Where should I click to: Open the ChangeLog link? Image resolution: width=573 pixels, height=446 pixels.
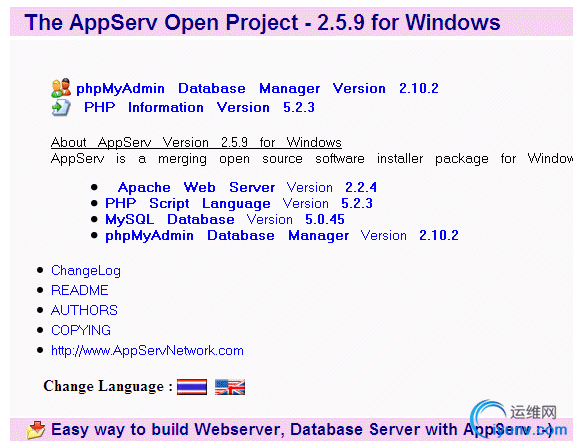[86, 271]
